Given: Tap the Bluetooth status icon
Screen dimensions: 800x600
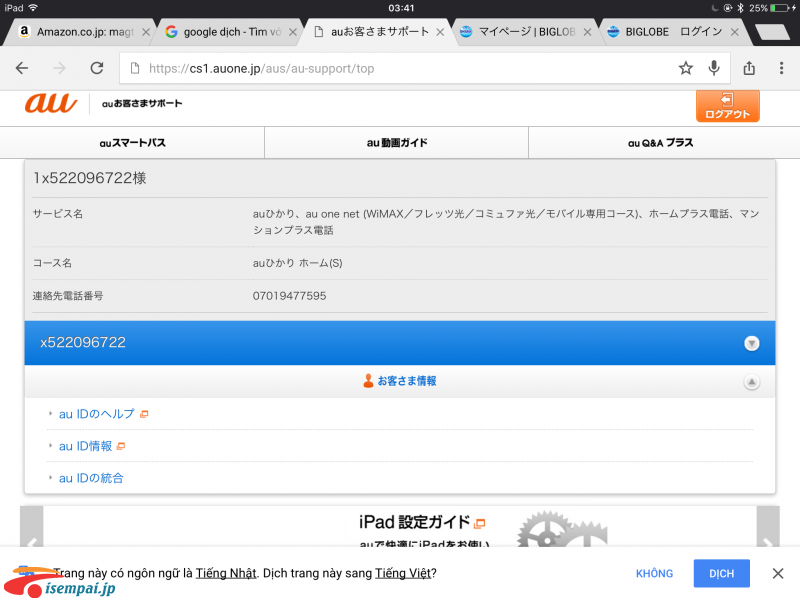Looking at the screenshot, I should pos(740,8).
